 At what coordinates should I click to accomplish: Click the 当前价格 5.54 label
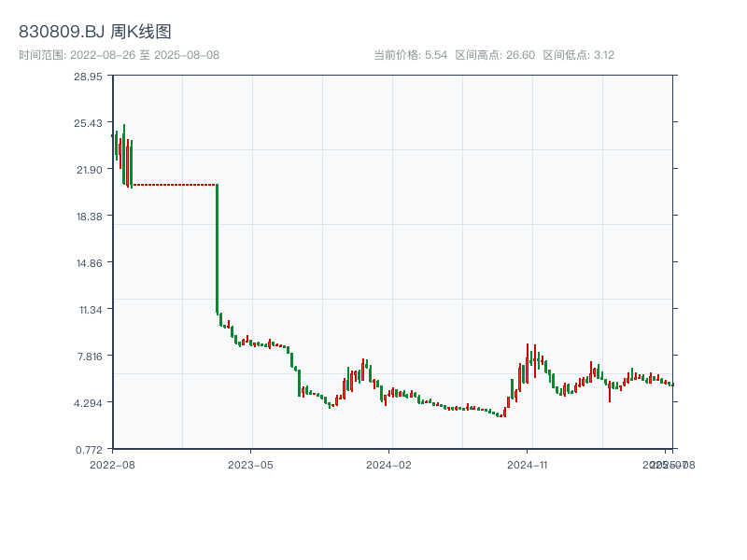coord(411,55)
